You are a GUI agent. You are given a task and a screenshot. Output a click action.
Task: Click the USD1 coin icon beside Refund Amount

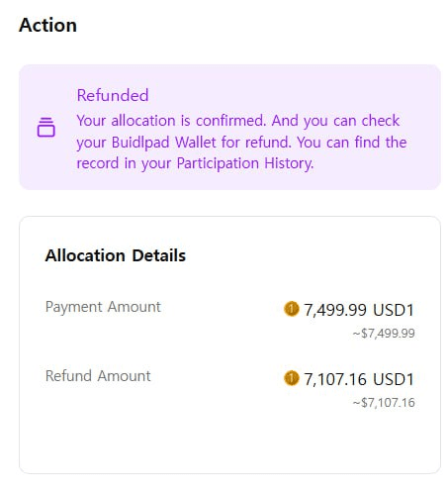click(x=291, y=378)
